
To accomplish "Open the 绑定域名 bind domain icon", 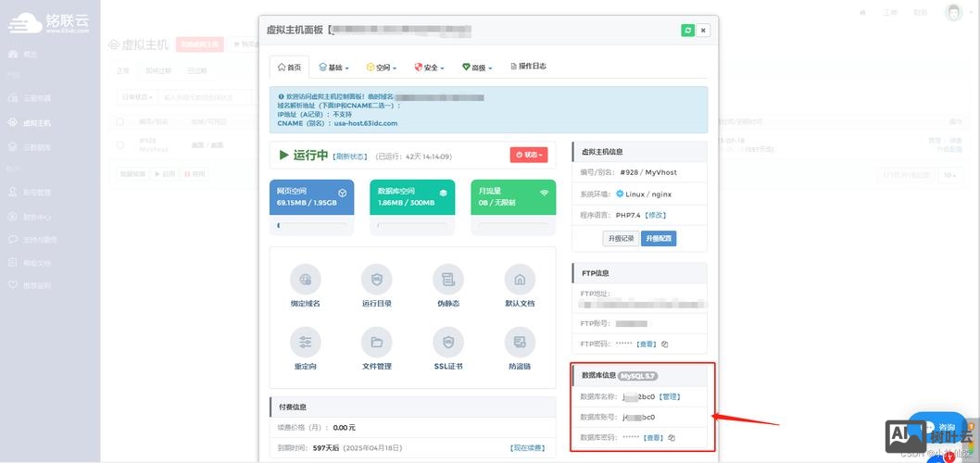I will tap(305, 280).
